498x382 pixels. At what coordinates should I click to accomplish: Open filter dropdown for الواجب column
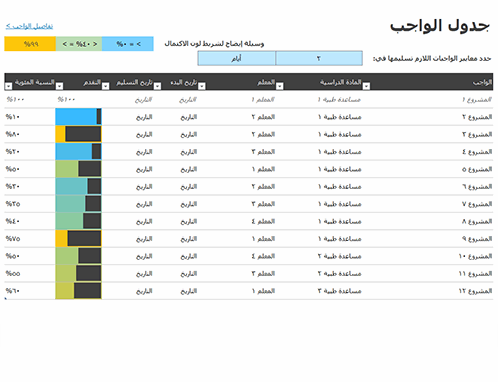click(366, 86)
